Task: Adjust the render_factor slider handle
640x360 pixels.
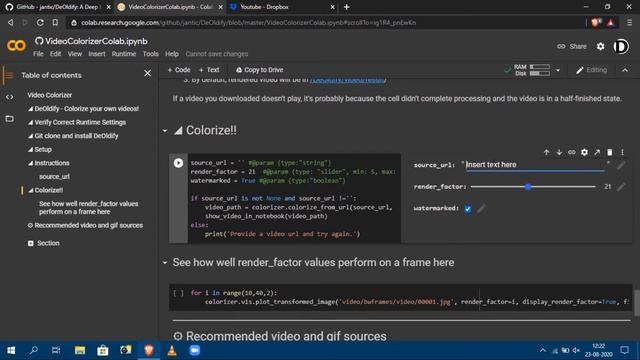Action: [528, 187]
